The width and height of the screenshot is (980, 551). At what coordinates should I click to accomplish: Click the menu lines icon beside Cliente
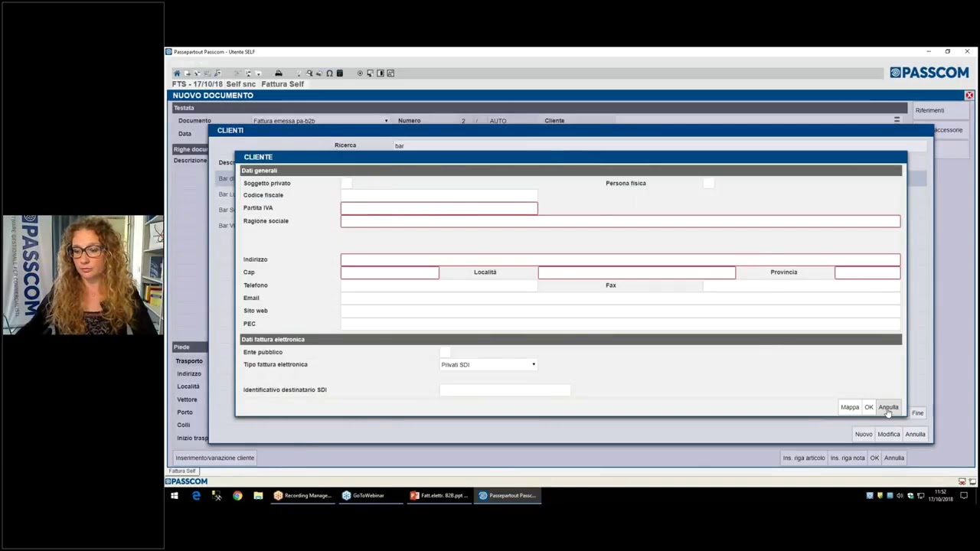[897, 120]
